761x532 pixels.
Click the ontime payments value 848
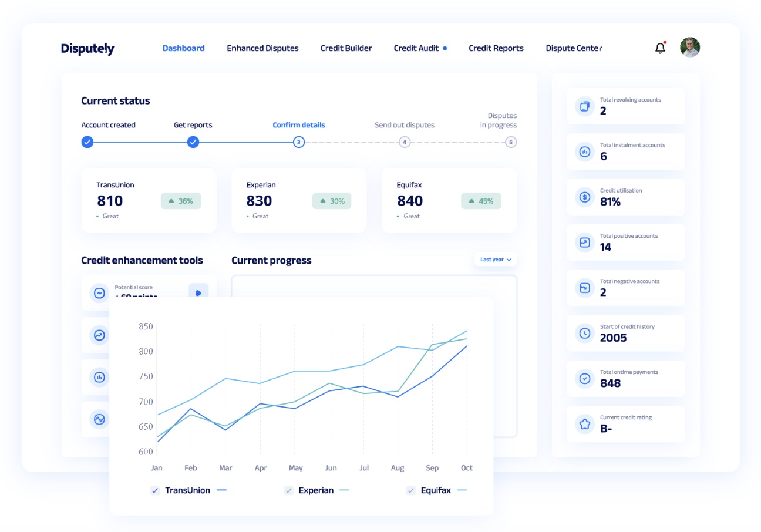tap(610, 383)
